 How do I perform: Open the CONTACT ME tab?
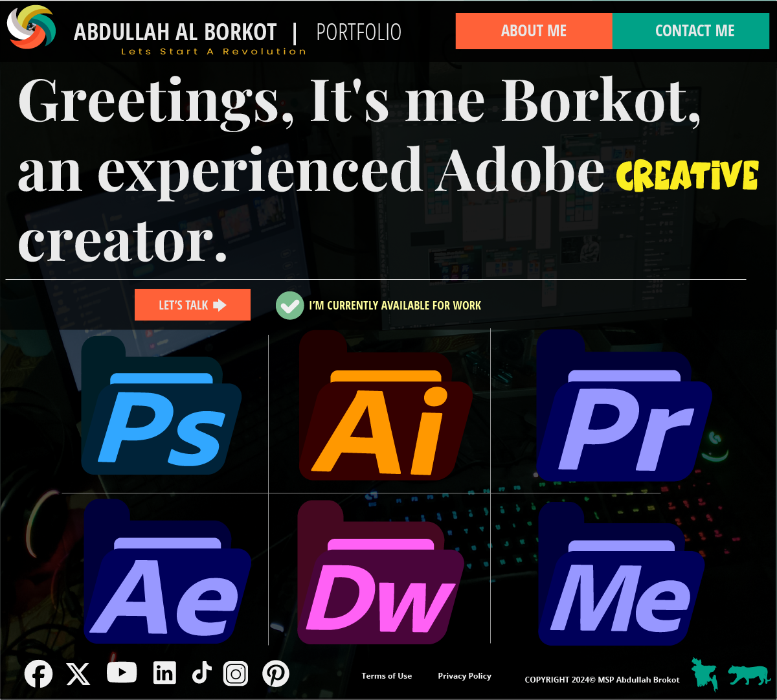690,31
